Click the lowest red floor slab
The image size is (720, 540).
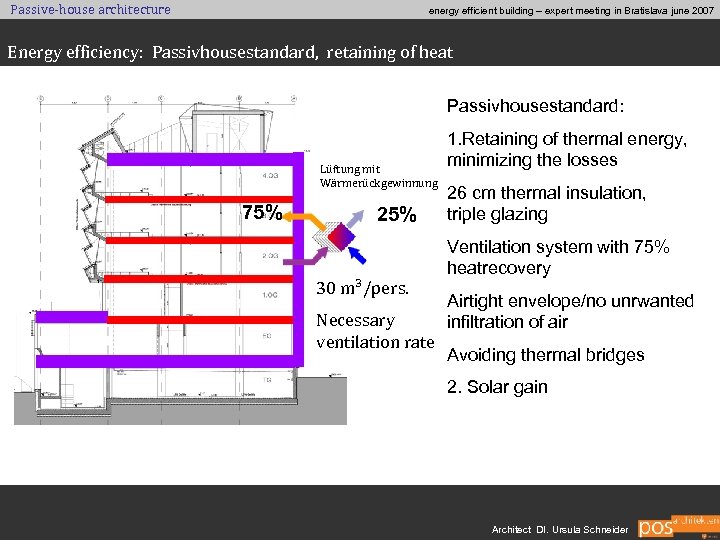tap(200, 320)
